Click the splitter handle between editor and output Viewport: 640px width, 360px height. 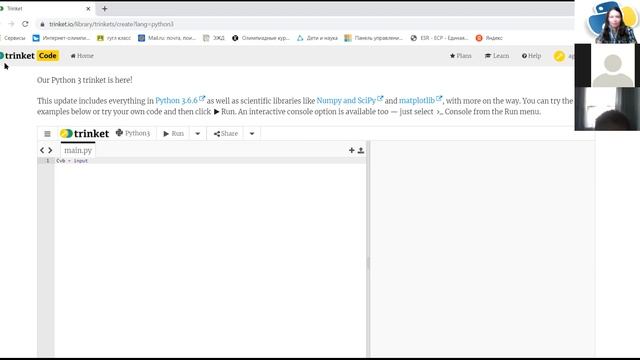click(368, 263)
